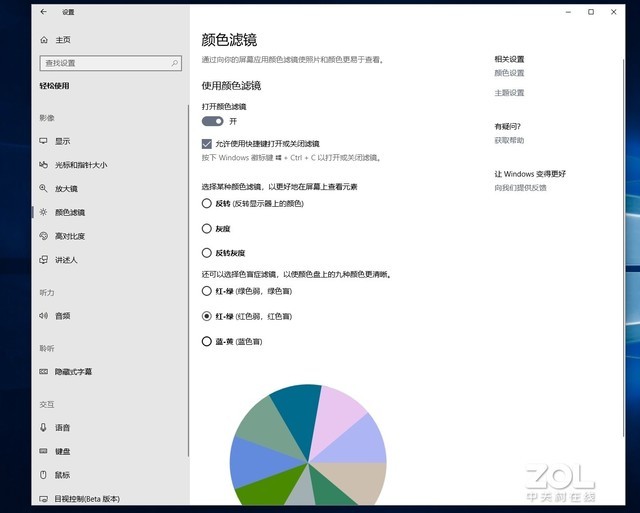
Task: Open 键盘 keyboard settings icon
Action: (x=44, y=451)
